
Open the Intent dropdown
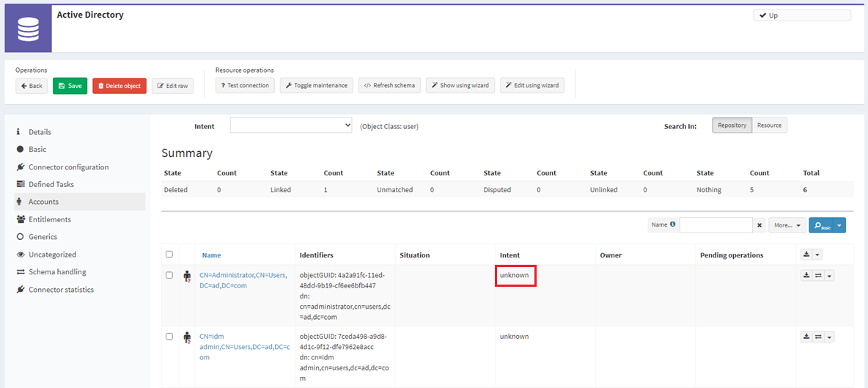coord(292,125)
